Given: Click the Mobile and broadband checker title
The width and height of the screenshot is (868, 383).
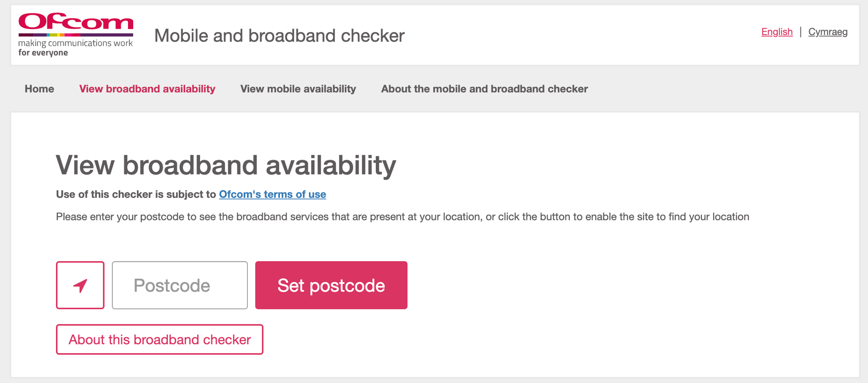Looking at the screenshot, I should pyautogui.click(x=279, y=36).
